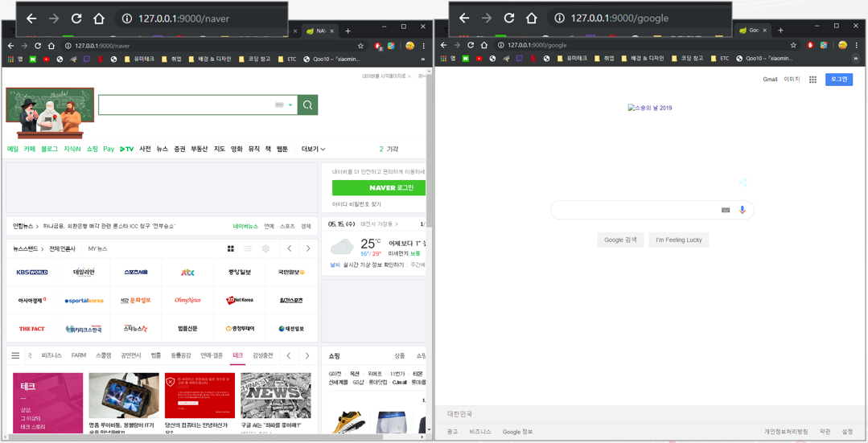Screen dimensions: 868x443
Task: Click the green NAVER 로그인 button
Action: (x=378, y=187)
